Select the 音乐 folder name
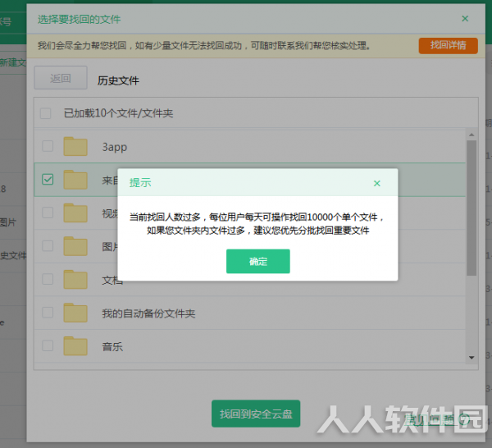Image resolution: width=492 pixels, height=448 pixels. click(112, 346)
